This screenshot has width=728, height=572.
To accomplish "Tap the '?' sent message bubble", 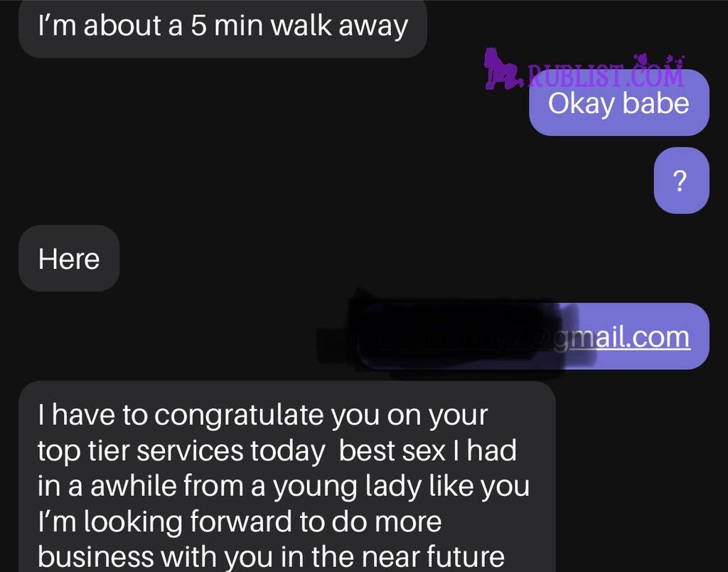I will coord(681,180).
